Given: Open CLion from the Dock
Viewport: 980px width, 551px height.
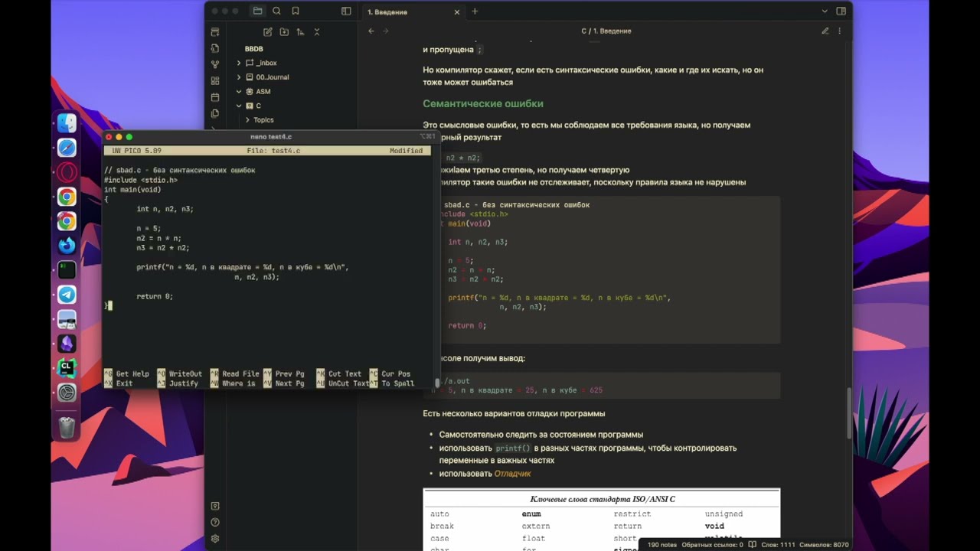Looking at the screenshot, I should (x=67, y=368).
